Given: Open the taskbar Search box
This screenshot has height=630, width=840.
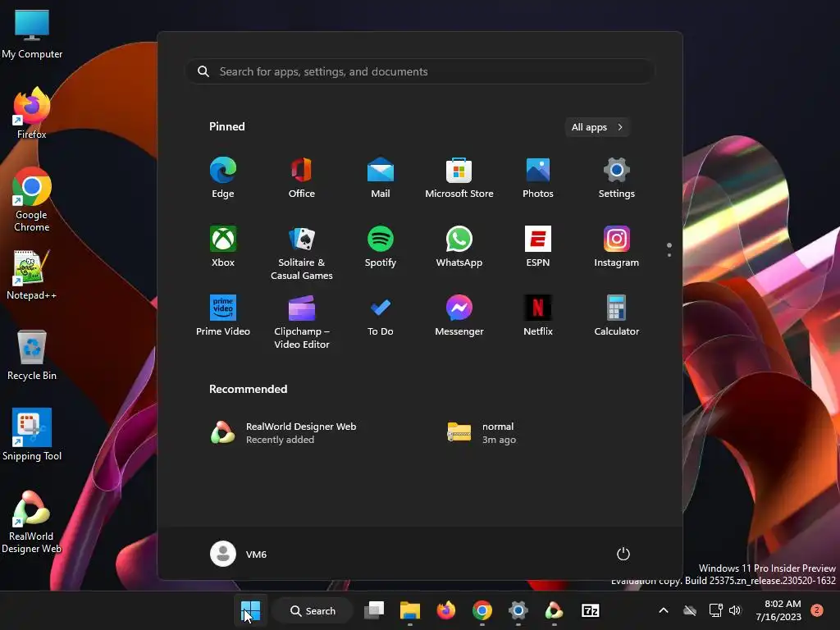Looking at the screenshot, I should pos(313,610).
